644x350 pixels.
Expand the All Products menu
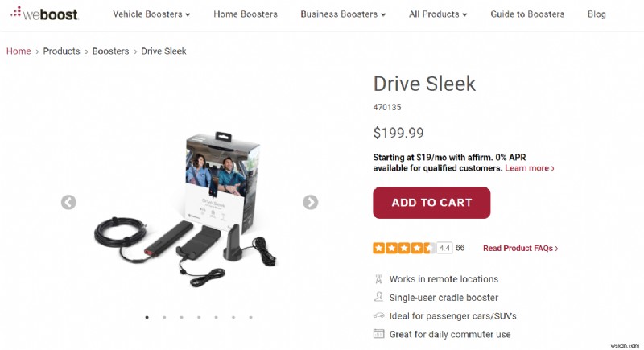[438, 14]
